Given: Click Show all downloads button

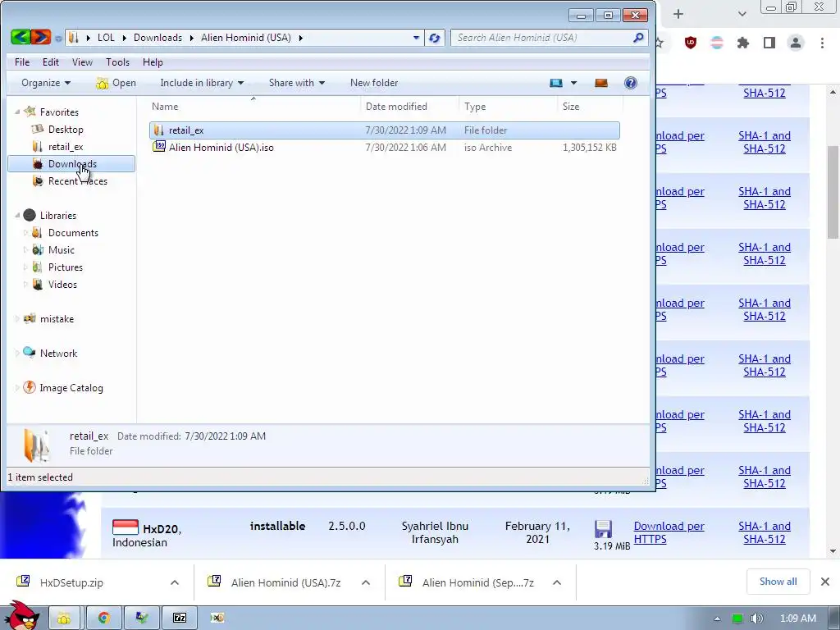Looking at the screenshot, I should click(x=778, y=582).
